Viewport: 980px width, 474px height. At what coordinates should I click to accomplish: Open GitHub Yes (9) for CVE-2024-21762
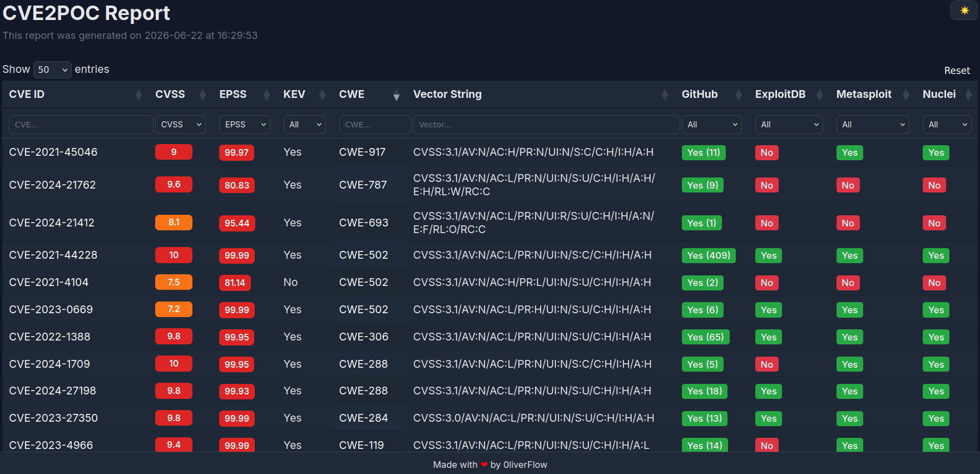pos(702,185)
